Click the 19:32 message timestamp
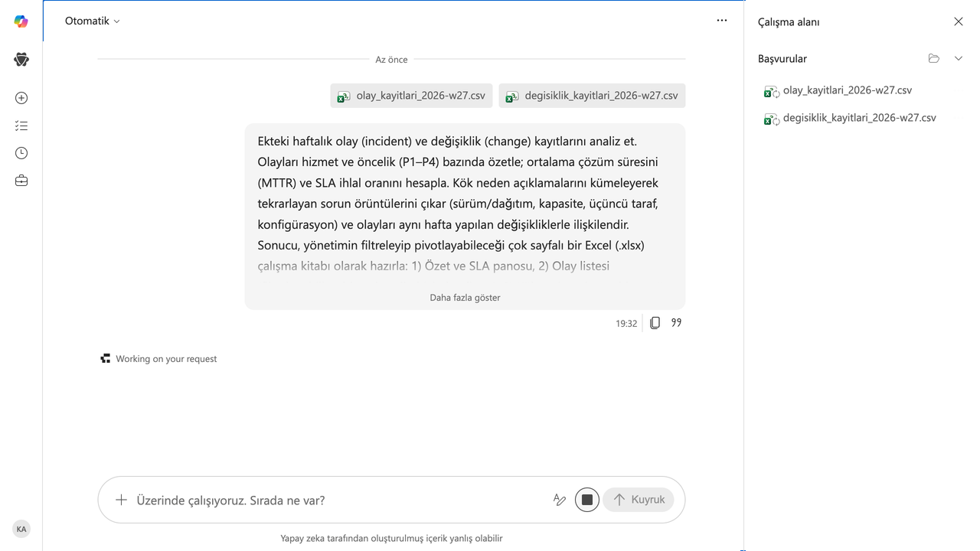Image resolution: width=980 pixels, height=551 pixels. 626,324
